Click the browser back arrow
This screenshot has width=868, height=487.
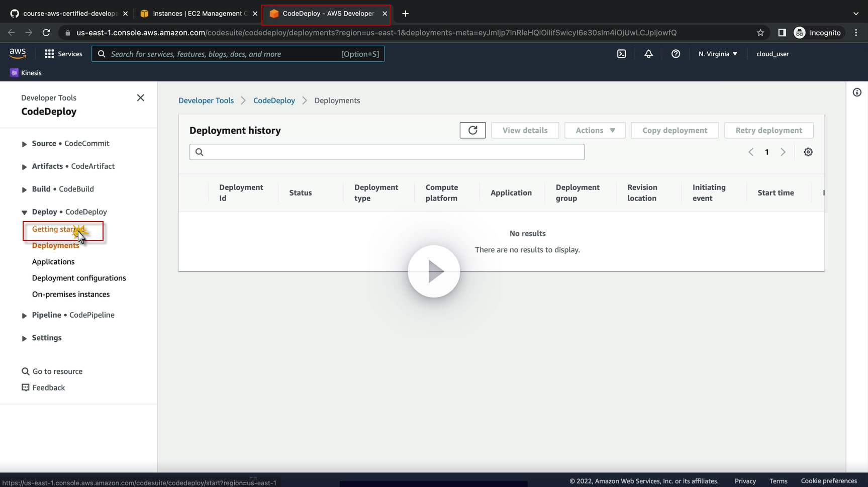[x=12, y=33]
